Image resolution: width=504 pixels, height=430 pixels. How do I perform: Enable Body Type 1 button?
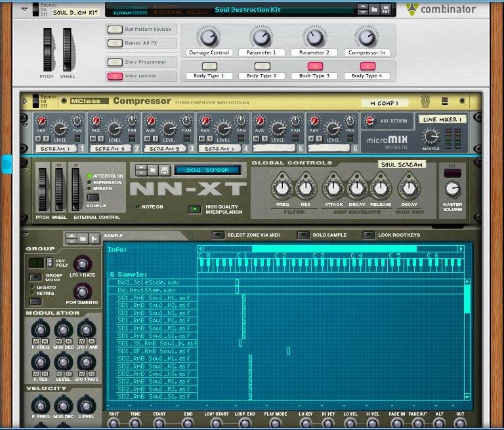click(209, 66)
